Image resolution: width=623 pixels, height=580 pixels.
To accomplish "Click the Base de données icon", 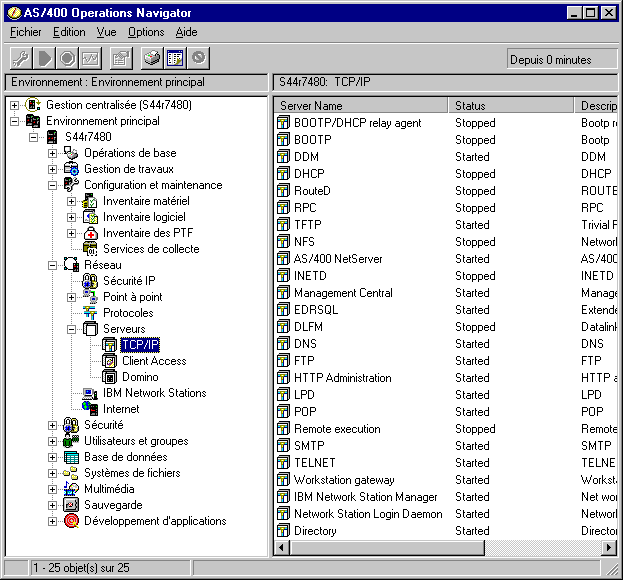I will (71, 457).
